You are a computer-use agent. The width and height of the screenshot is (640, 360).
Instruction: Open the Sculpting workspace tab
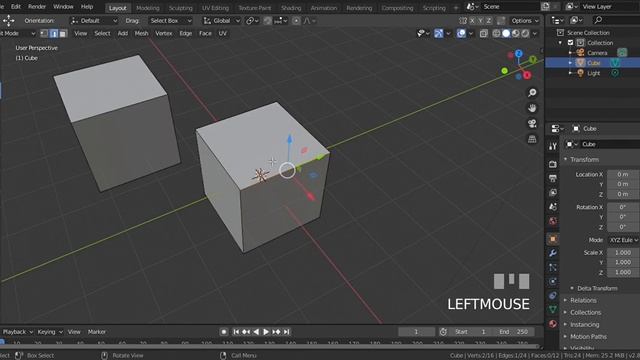(x=180, y=8)
